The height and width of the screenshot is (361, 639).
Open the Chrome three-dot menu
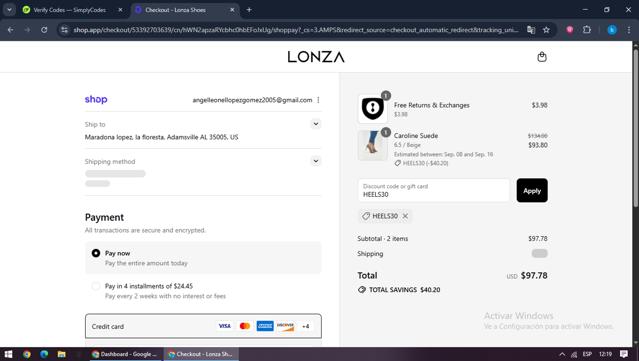629,30
